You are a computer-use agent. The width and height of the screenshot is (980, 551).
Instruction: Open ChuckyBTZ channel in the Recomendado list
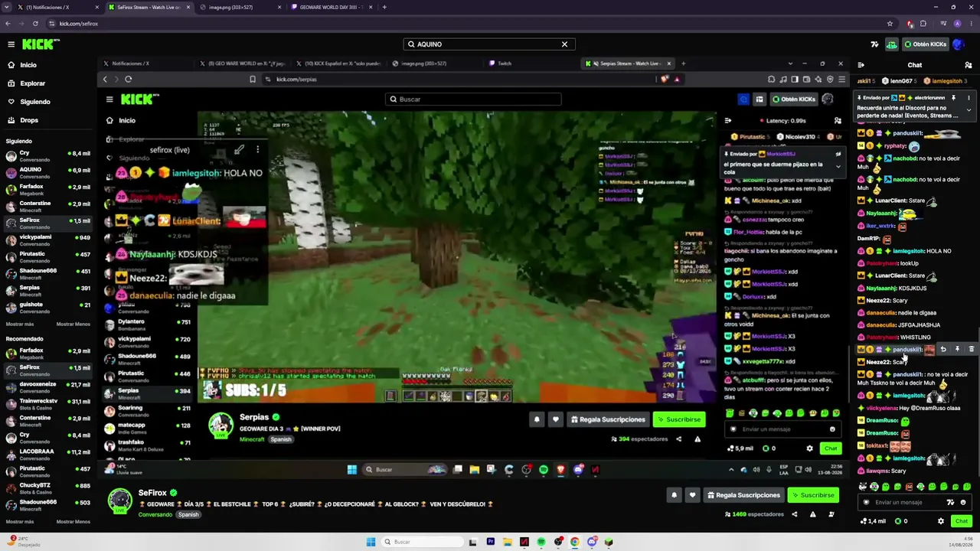click(48, 488)
